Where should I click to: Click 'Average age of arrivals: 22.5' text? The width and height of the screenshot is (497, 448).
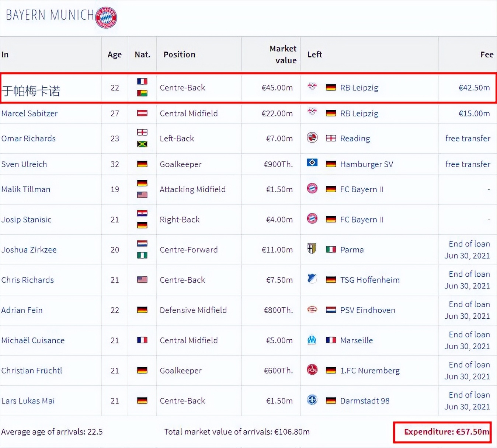point(52,432)
